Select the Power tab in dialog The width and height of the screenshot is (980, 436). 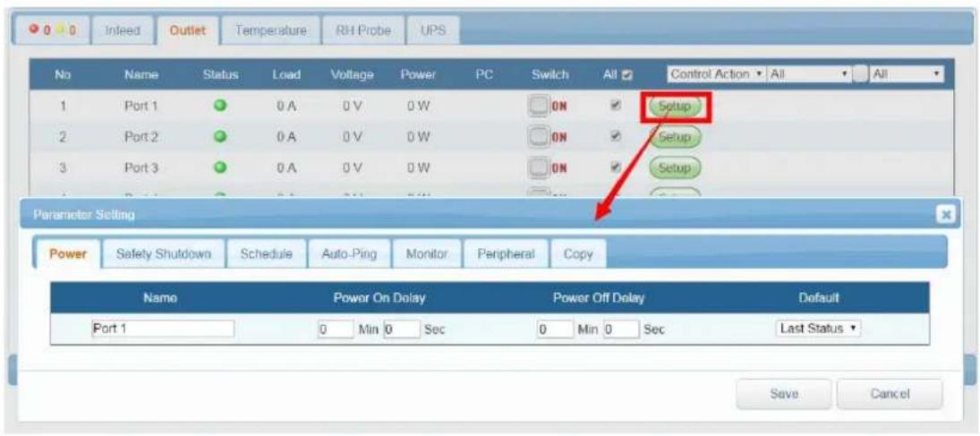point(67,254)
